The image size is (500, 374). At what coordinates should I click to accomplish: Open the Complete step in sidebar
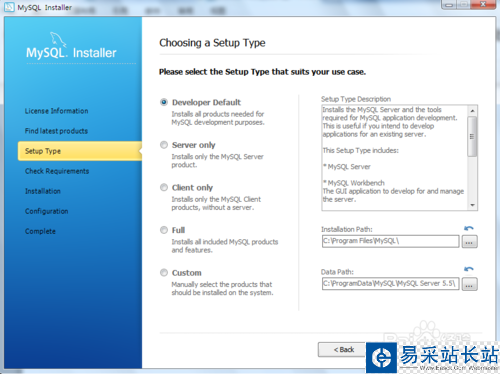pyautogui.click(x=40, y=231)
